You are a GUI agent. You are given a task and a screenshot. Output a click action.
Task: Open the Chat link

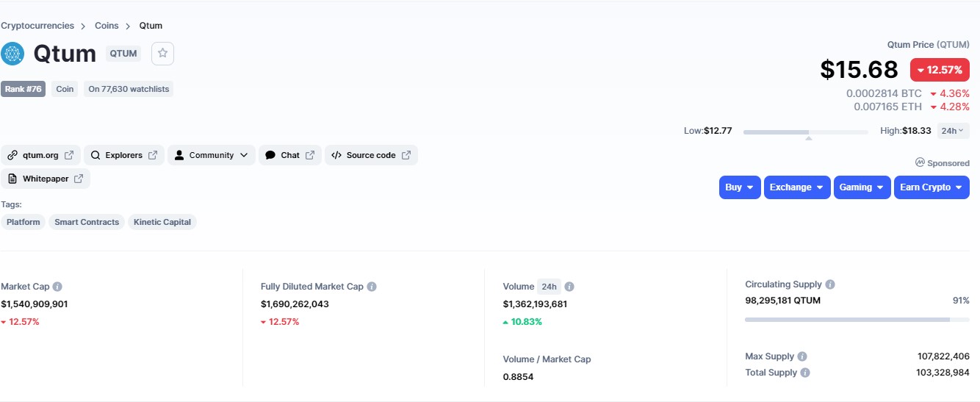290,155
